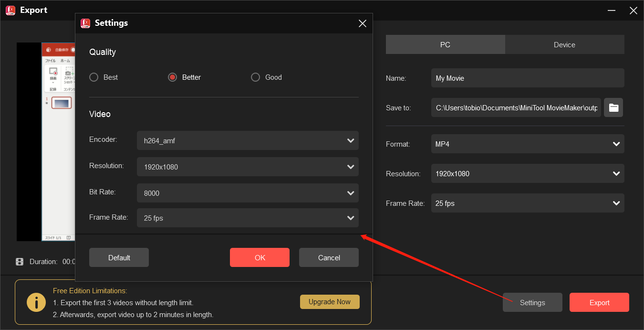
Task: Switch to the Device tab
Action: pyautogui.click(x=564, y=44)
